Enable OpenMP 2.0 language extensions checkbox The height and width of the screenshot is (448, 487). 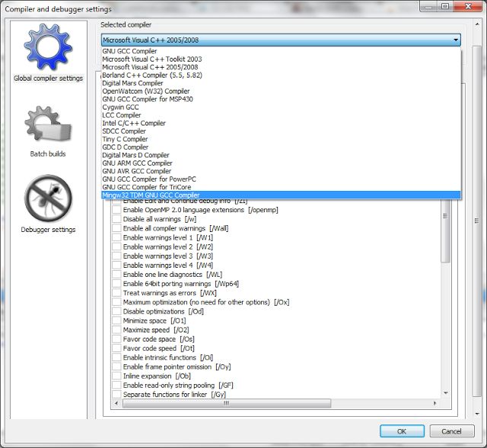click(116, 210)
